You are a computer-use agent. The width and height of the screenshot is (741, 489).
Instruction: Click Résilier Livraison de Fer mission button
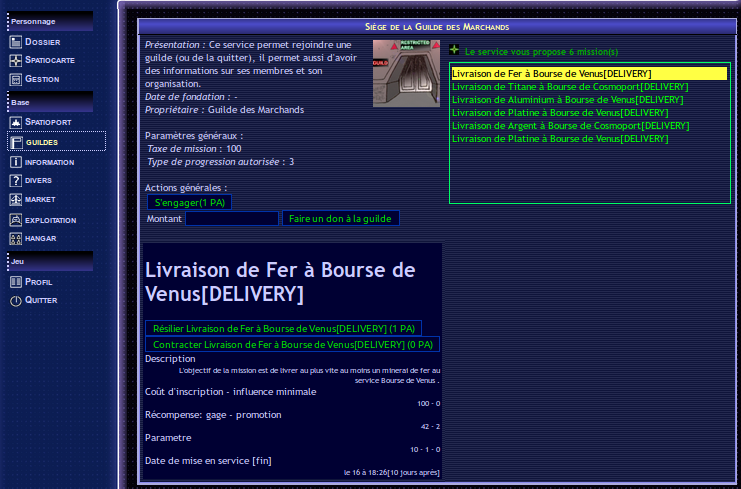click(x=283, y=328)
